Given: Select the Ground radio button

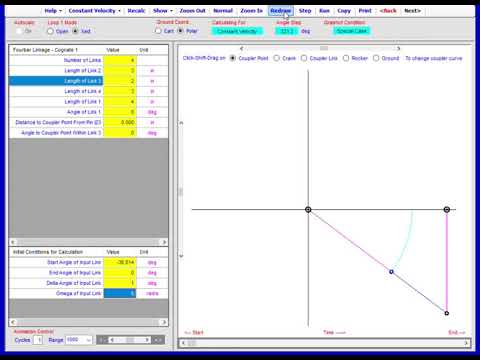Looking at the screenshot, I should point(376,58).
